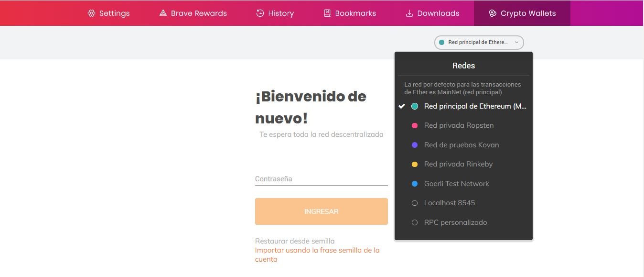Image resolution: width=644 pixels, height=277 pixels.
Task: Click the yellow dot beside Red privada Rinkeby
Action: coord(415,164)
